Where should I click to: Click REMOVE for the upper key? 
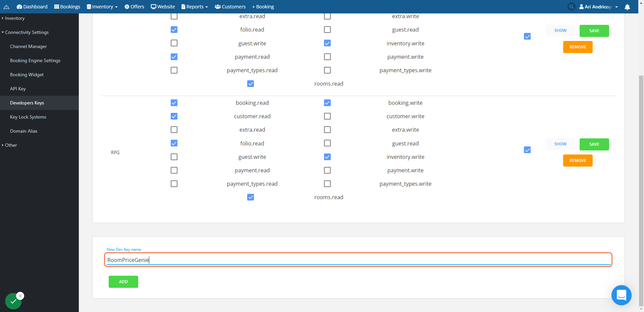point(578,47)
